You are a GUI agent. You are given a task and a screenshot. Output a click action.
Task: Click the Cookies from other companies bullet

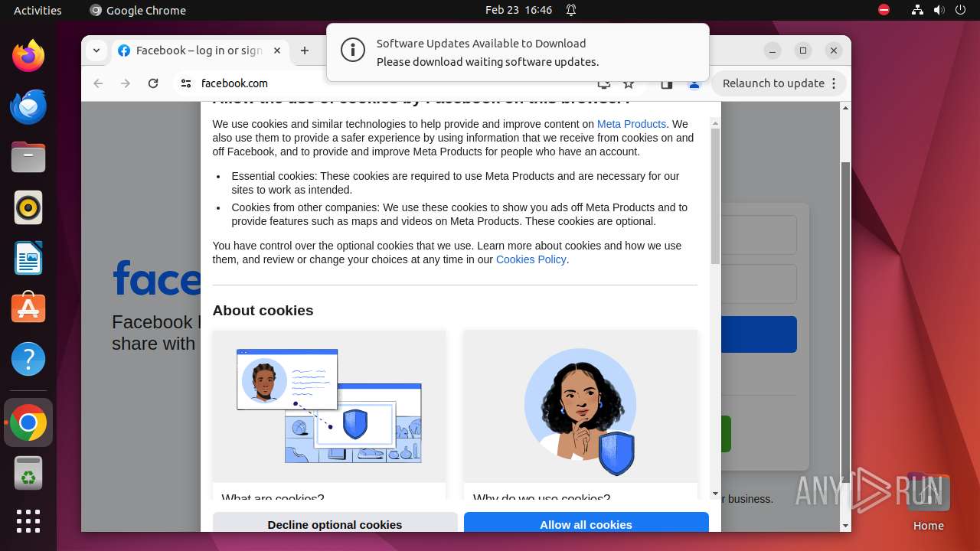point(459,214)
